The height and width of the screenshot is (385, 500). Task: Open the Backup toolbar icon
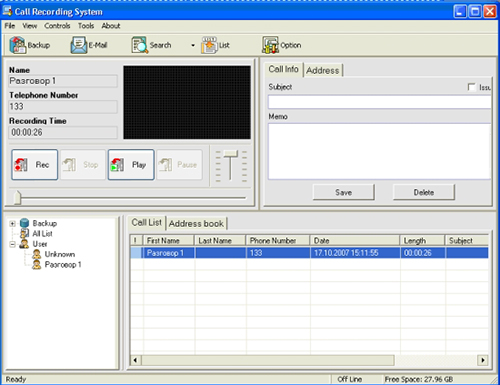(18, 45)
